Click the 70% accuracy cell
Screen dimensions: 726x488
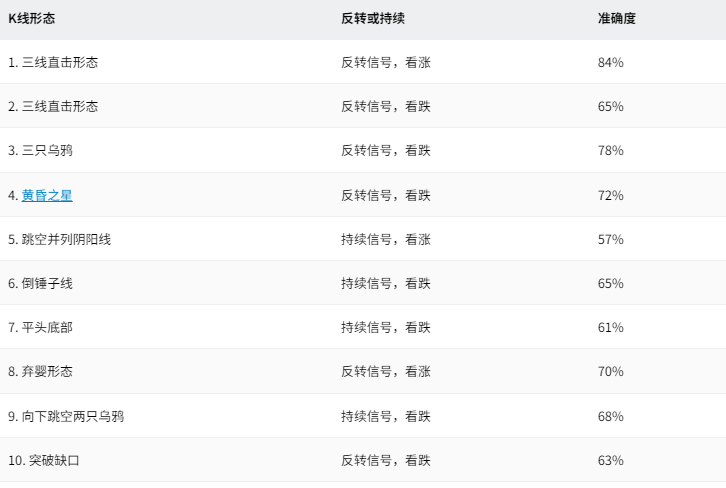pos(610,371)
